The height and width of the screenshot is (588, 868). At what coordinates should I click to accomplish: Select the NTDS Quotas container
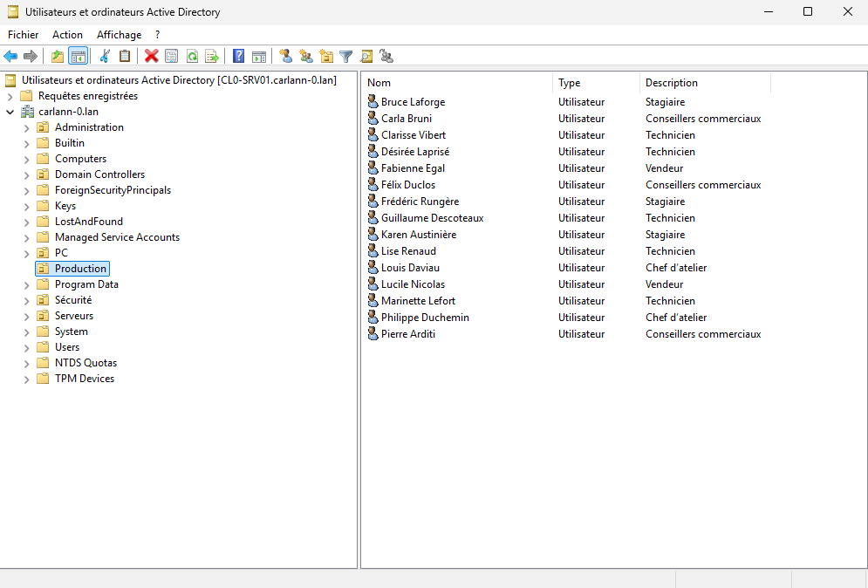(x=85, y=363)
